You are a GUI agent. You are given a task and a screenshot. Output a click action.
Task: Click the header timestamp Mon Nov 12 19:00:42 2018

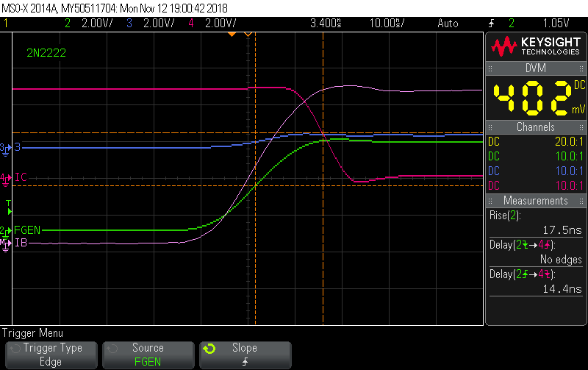pos(173,8)
